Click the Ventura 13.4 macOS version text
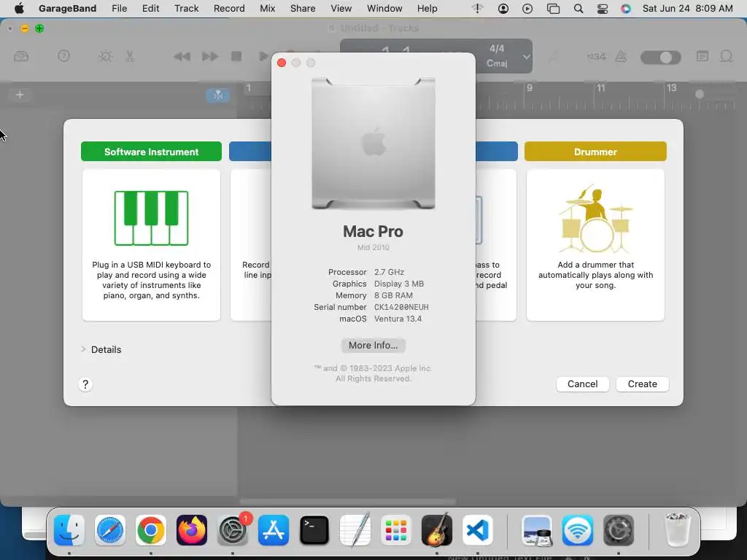The height and width of the screenshot is (560, 747). tap(398, 319)
